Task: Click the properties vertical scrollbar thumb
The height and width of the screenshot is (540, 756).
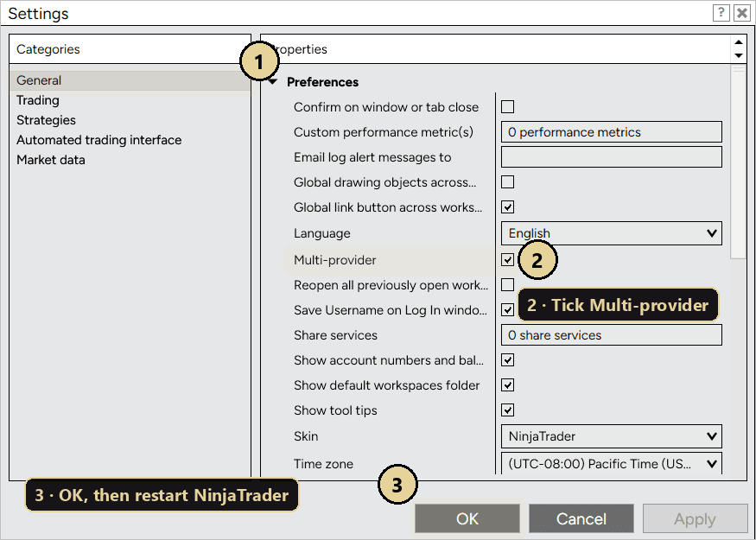Action: click(738, 162)
